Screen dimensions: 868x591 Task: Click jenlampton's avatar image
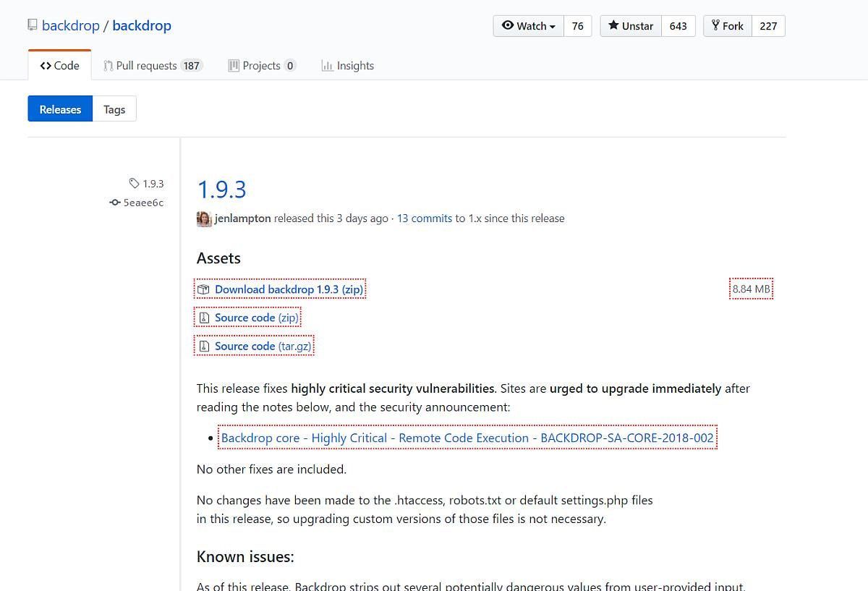[x=204, y=218]
